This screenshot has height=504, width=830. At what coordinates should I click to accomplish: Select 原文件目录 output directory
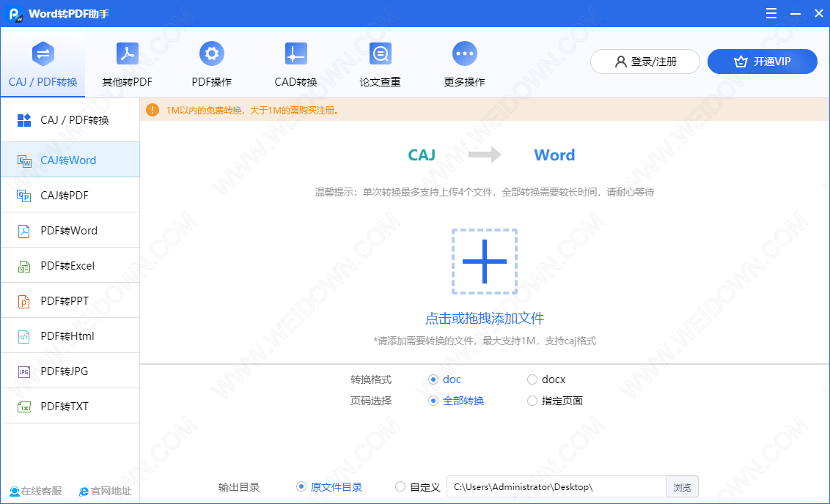329,487
